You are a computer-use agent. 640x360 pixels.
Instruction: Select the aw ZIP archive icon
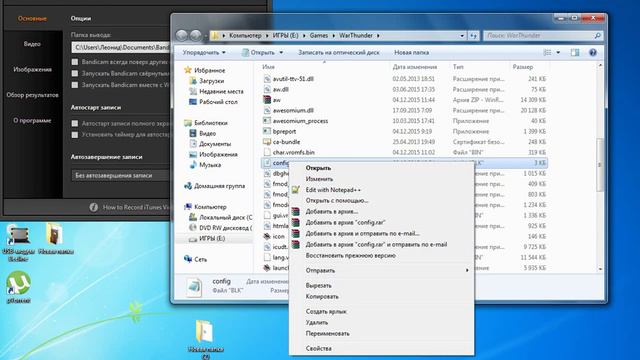267,100
